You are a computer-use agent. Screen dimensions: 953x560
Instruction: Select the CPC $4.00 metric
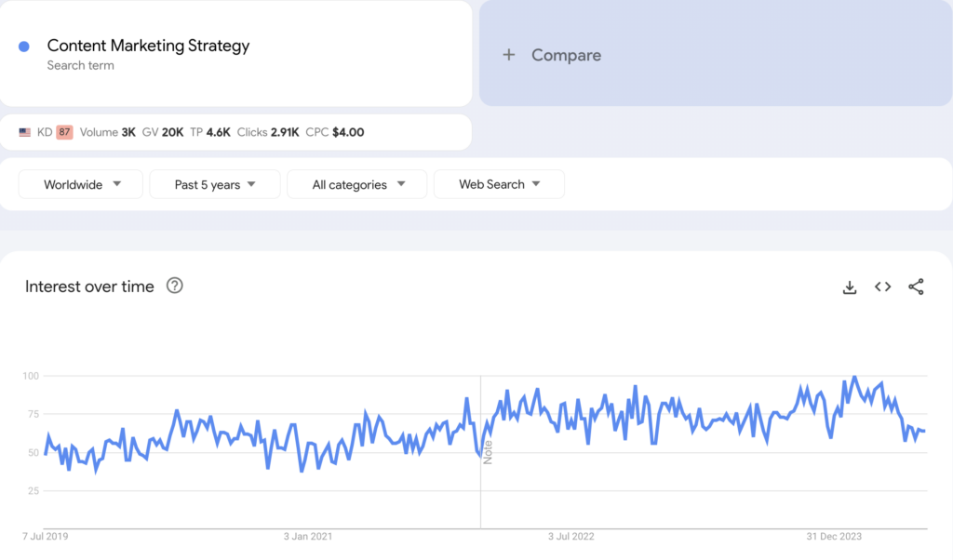(x=335, y=132)
